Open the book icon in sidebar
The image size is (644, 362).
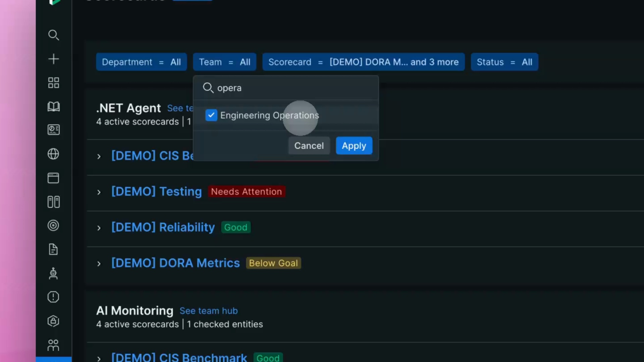coord(53,107)
